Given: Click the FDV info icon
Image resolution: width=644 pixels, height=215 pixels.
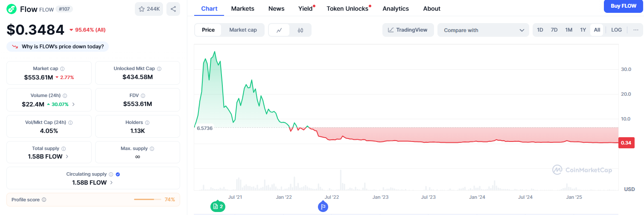Looking at the screenshot, I should [x=143, y=96].
